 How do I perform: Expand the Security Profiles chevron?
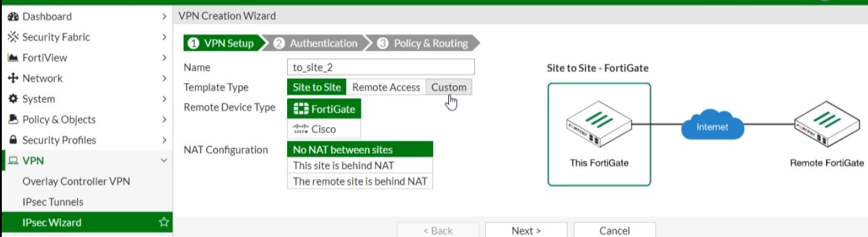pyautogui.click(x=164, y=140)
